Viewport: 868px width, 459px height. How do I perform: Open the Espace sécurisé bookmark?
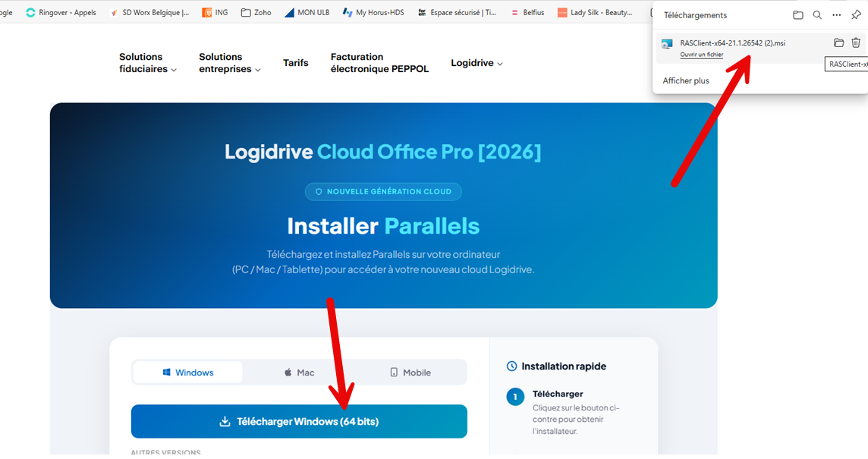pos(458,12)
